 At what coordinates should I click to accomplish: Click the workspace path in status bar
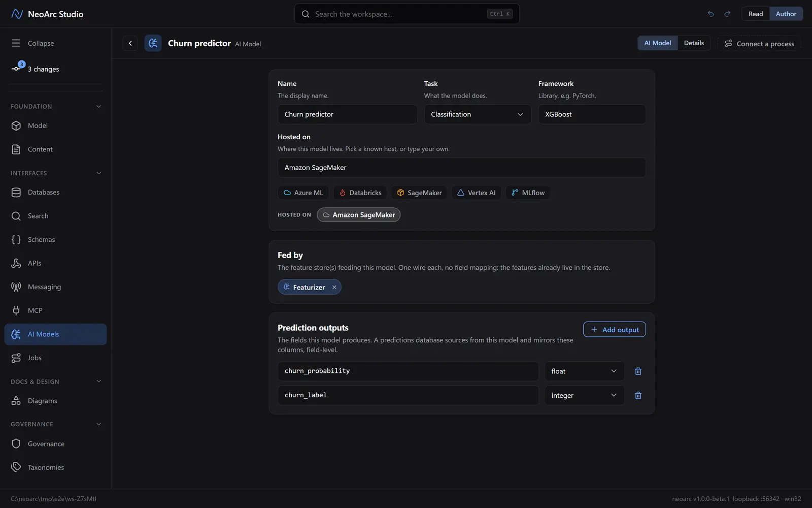53,499
